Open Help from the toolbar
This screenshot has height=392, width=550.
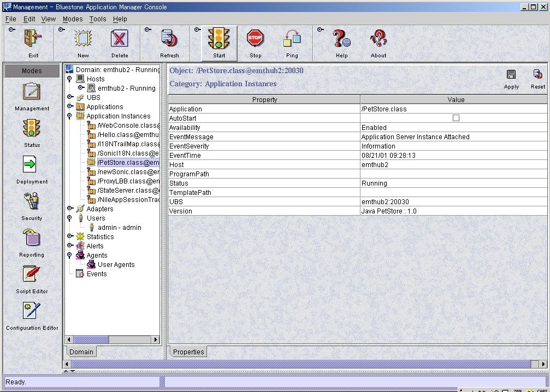tap(342, 38)
